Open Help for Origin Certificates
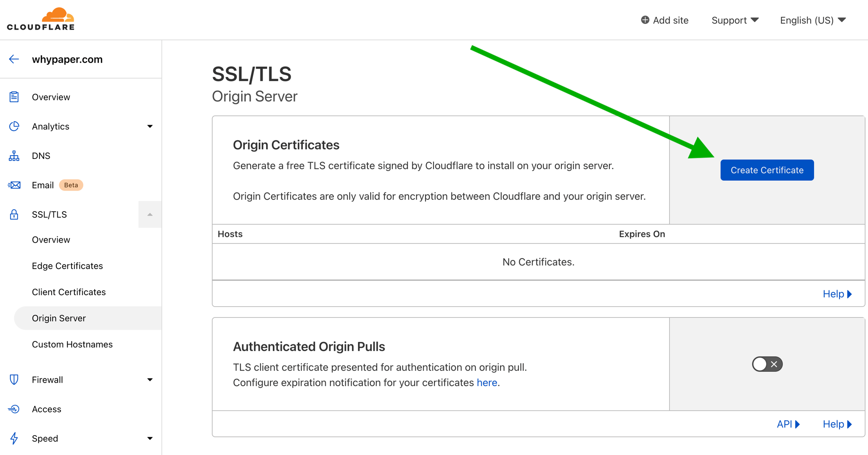Screen dimensions: 868x455 click(836, 294)
